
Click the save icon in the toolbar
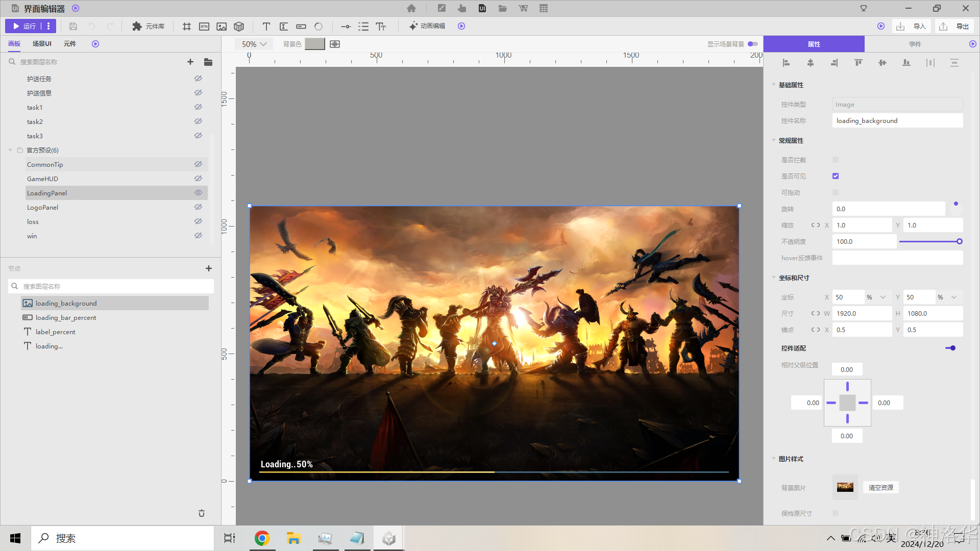[x=73, y=26]
